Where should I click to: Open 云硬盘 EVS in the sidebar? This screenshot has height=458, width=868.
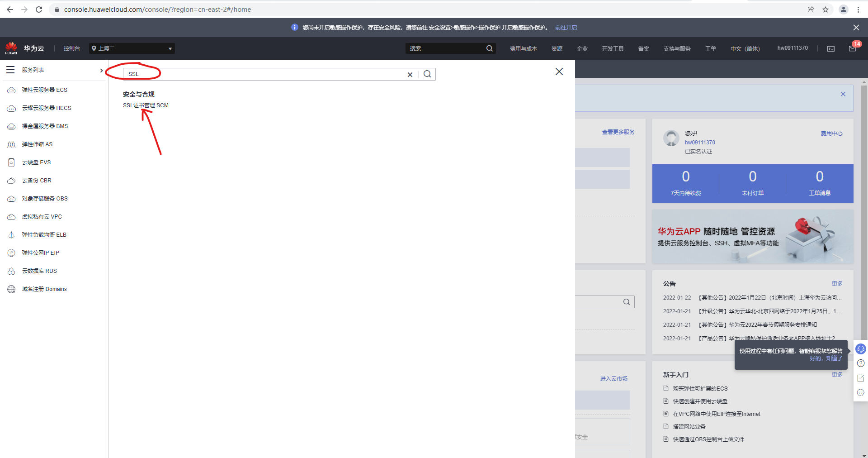tap(36, 162)
